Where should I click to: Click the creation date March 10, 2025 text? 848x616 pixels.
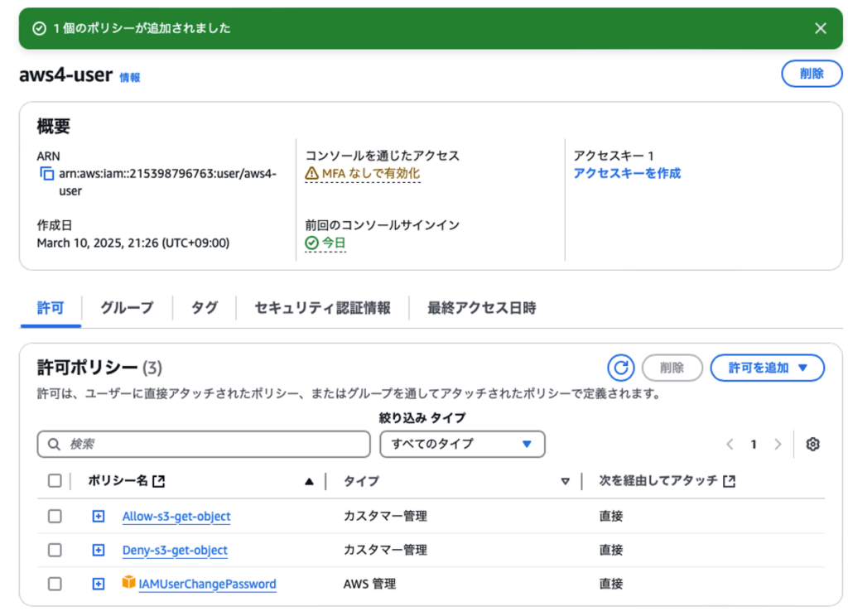133,243
